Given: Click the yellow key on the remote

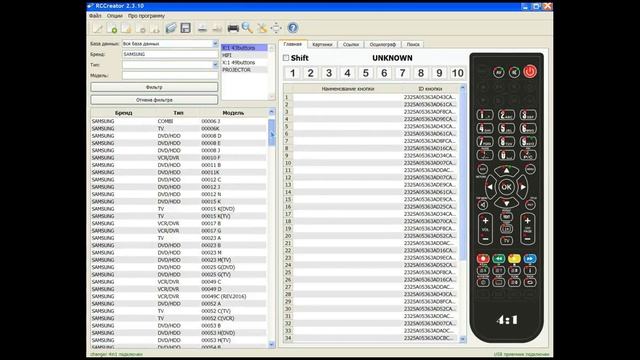Looking at the screenshot, I should click(x=514, y=258).
